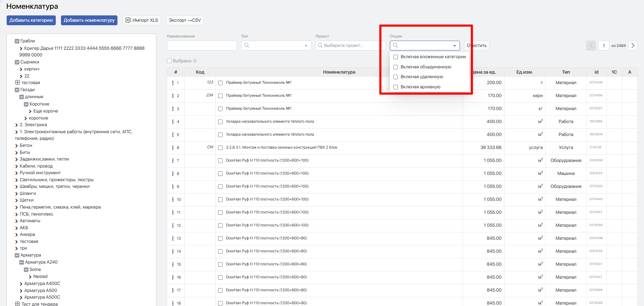Expand Тест для тендера plus icon

click(x=18, y=304)
